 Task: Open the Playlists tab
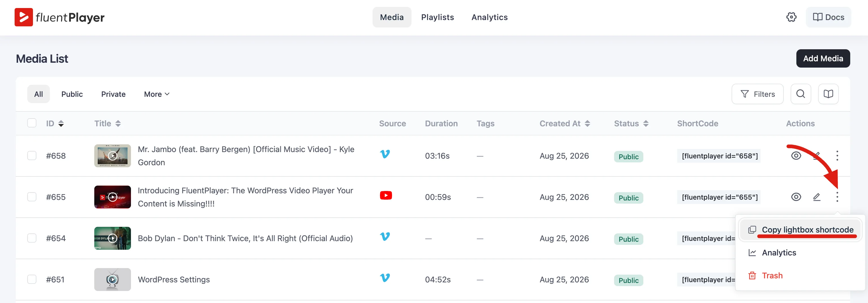tap(437, 17)
